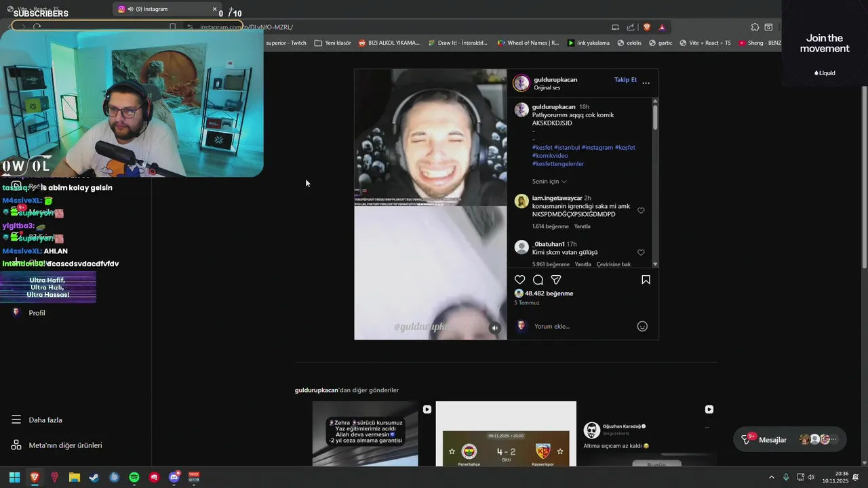
Task: Open Voicemeeter from taskbar
Action: [x=194, y=477]
